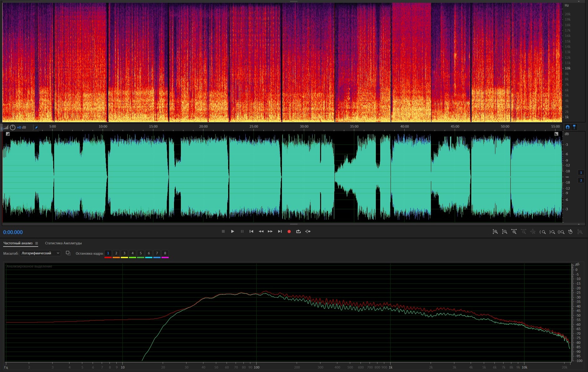Click zoom in amplitude icon
This screenshot has width=588, height=372.
click(495, 232)
